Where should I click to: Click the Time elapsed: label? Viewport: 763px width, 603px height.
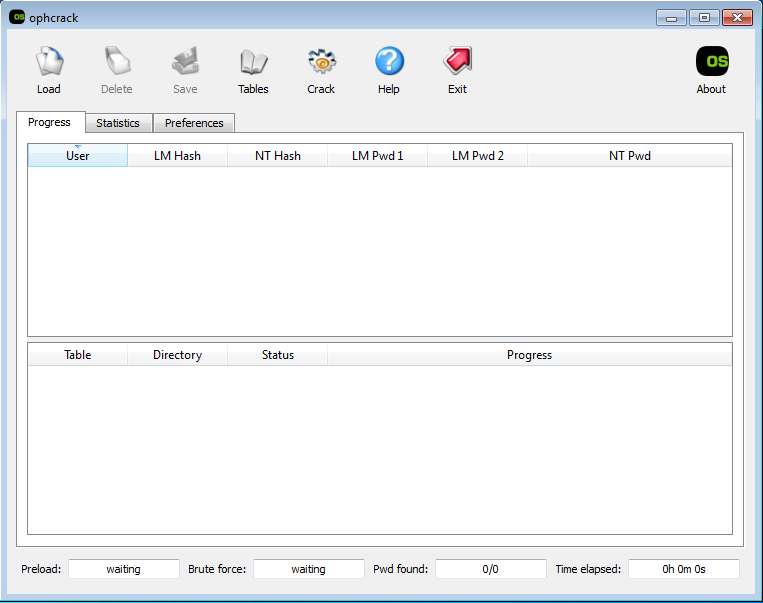588,569
